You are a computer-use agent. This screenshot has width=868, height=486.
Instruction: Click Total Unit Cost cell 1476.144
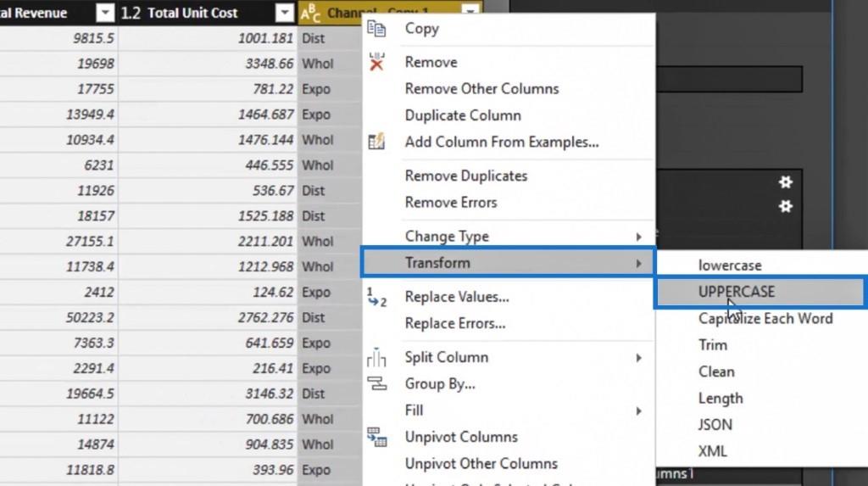pos(208,140)
